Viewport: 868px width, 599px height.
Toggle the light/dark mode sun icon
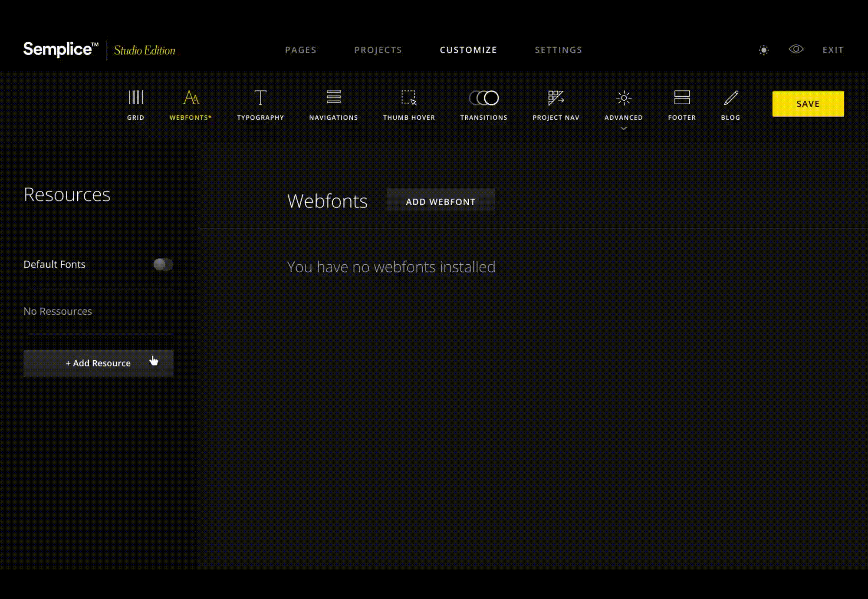764,50
